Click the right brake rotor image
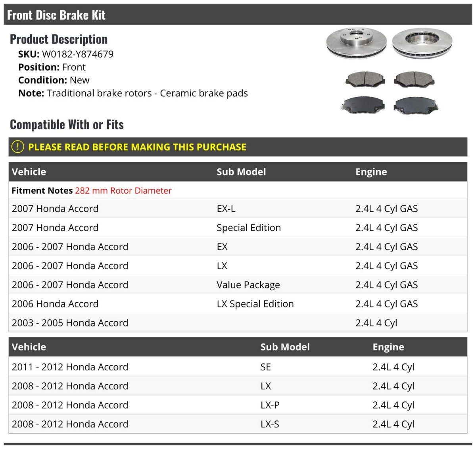 coord(422,42)
